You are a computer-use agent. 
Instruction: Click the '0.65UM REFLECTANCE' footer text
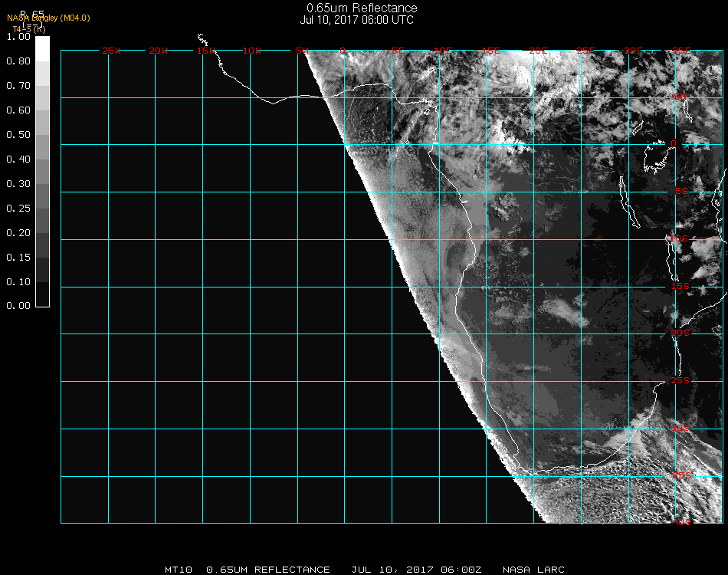pyautogui.click(x=268, y=570)
